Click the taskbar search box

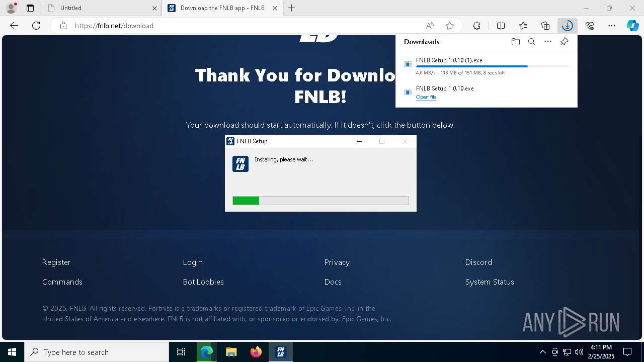click(x=97, y=352)
